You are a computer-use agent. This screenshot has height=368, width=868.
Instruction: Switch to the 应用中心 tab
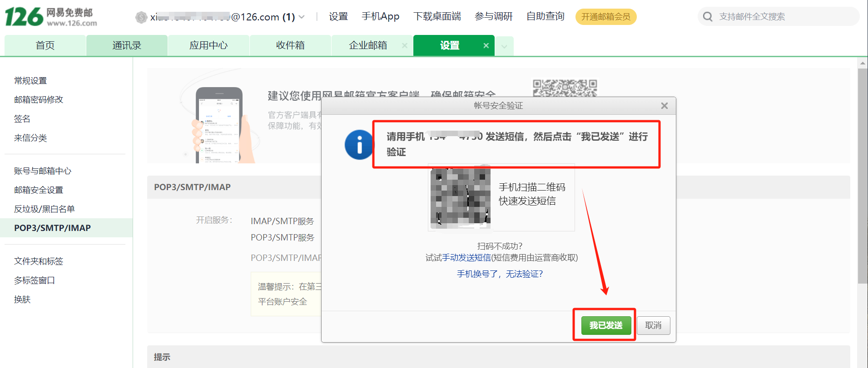tap(208, 45)
